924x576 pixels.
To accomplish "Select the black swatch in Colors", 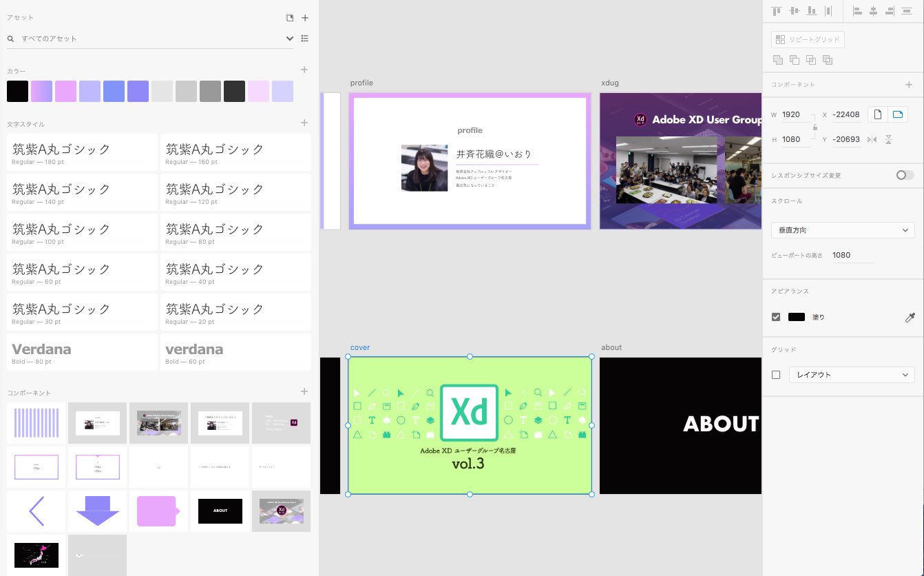I will click(x=17, y=91).
